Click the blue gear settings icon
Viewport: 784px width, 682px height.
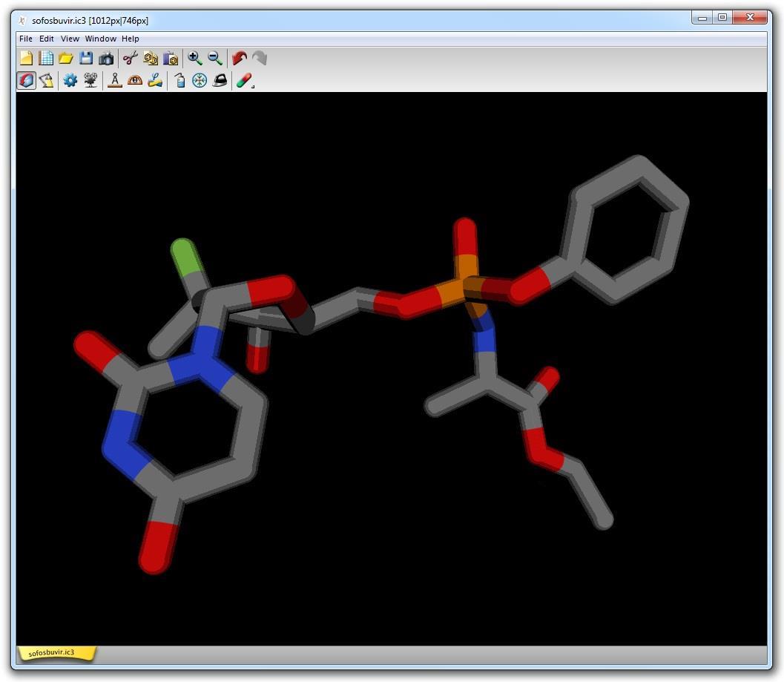pos(70,80)
